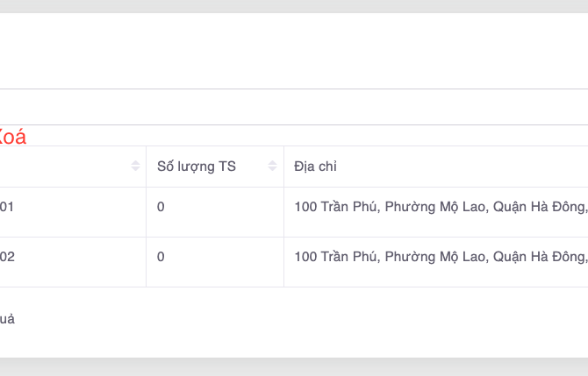Click the leftmost column header cell
The image size is (588, 376).
61,167
